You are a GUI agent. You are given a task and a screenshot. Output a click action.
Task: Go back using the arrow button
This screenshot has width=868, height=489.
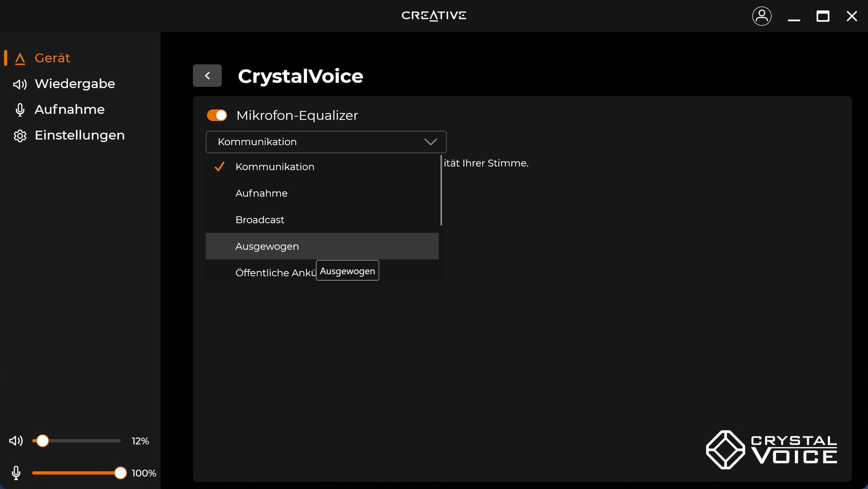[x=207, y=76]
